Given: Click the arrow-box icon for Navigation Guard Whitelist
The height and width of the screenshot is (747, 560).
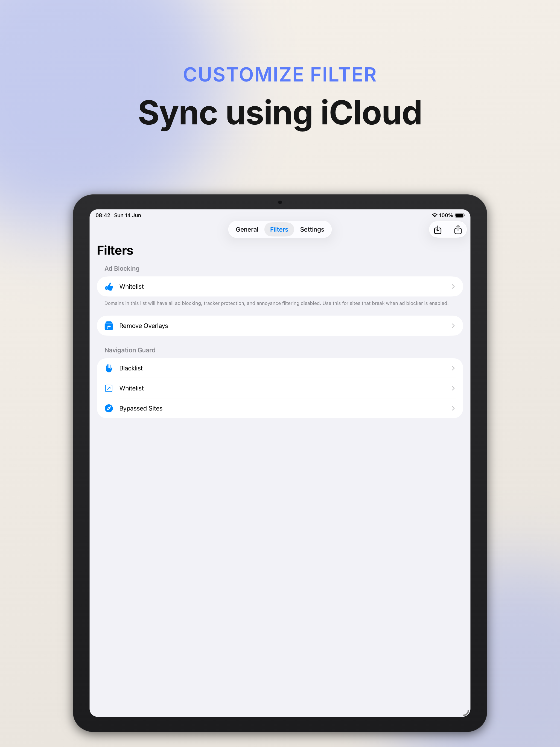Looking at the screenshot, I should tap(109, 388).
